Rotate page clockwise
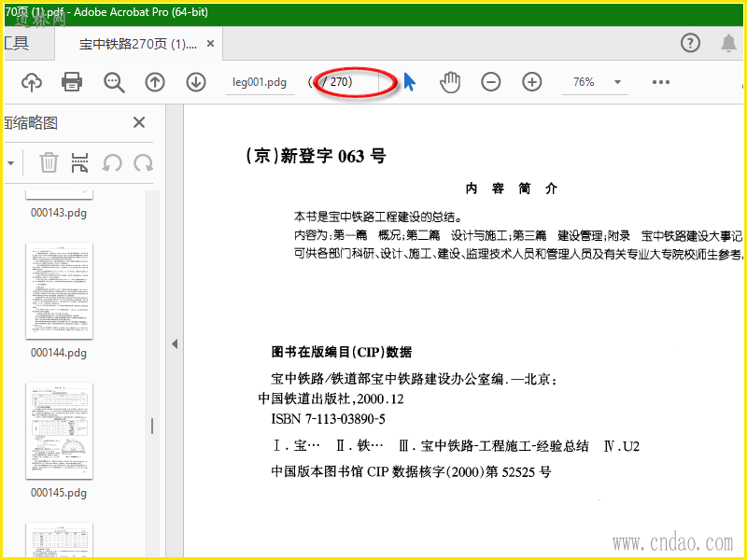The height and width of the screenshot is (560, 747). [143, 162]
